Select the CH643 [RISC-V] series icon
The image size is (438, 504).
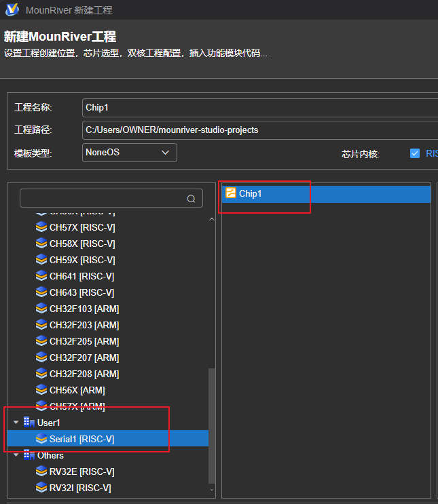[41, 292]
